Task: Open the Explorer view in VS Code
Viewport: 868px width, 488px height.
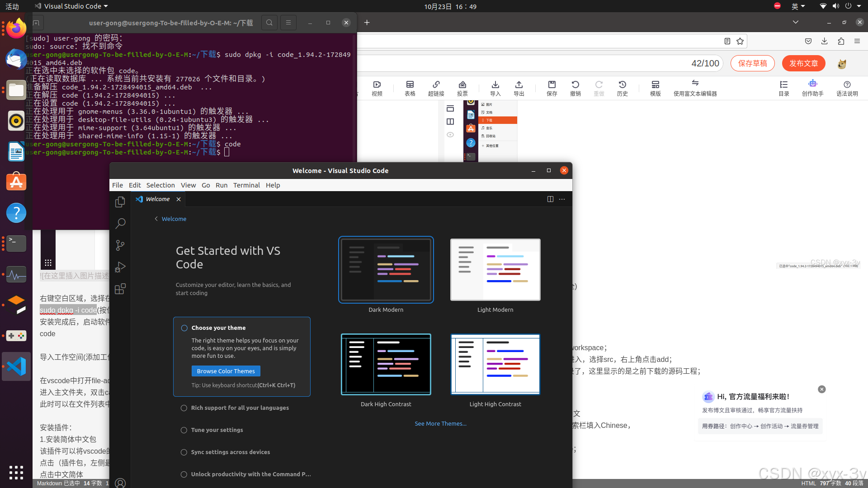Action: coord(120,202)
